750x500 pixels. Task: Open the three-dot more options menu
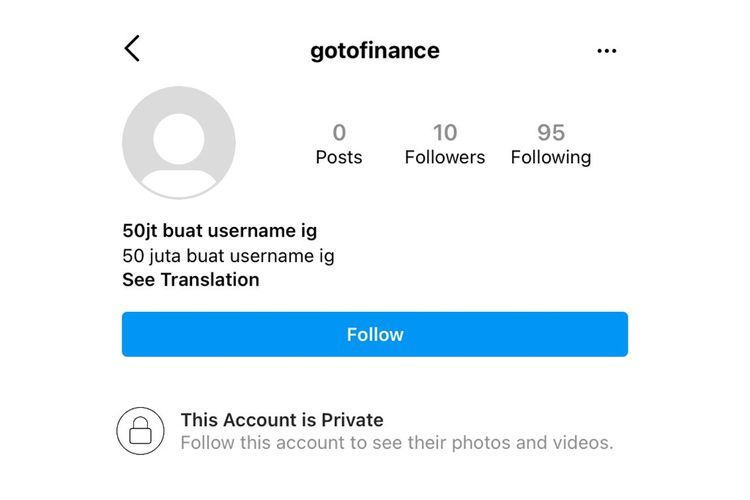point(607,51)
